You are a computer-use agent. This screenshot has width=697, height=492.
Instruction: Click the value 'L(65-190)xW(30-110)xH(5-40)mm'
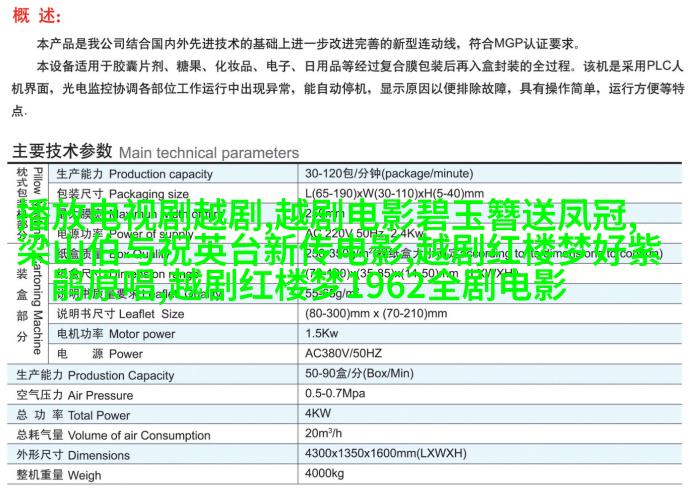(x=394, y=193)
